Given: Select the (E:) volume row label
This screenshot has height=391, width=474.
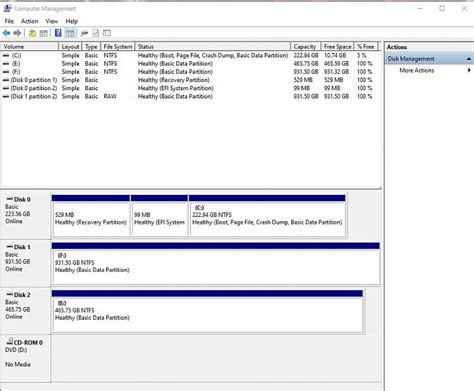Looking at the screenshot, I should point(16,63).
